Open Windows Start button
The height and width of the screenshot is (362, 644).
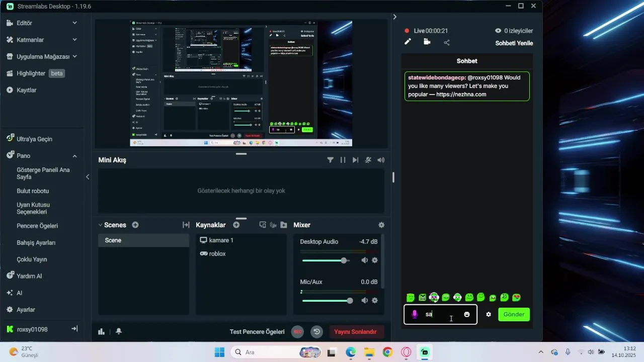tap(219, 352)
